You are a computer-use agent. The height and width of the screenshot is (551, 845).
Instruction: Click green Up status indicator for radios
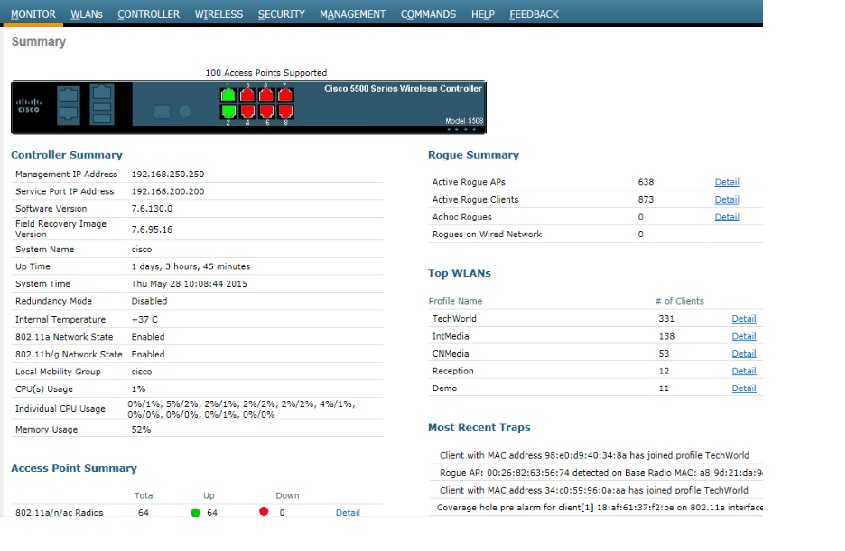pyautogui.click(x=196, y=513)
